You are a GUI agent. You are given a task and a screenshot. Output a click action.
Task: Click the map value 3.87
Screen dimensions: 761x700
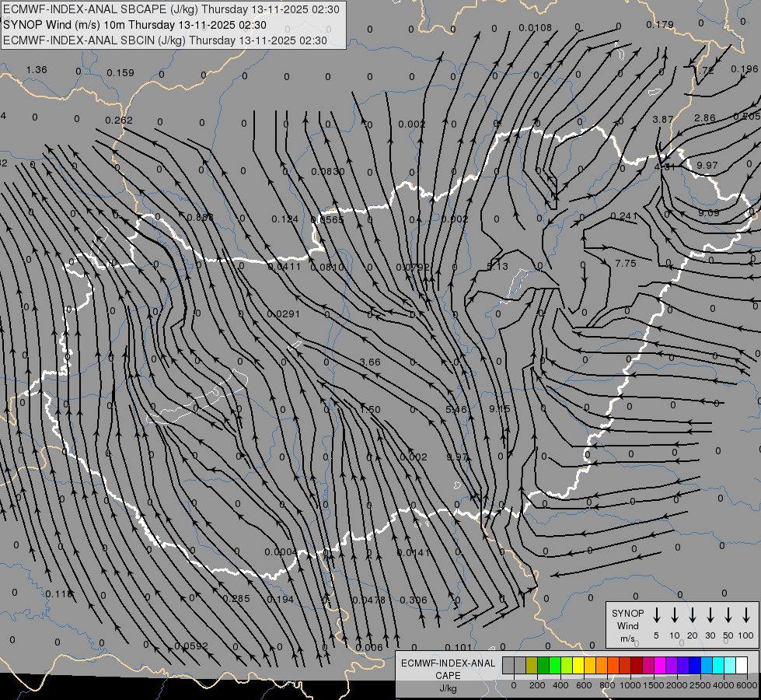coord(663,120)
